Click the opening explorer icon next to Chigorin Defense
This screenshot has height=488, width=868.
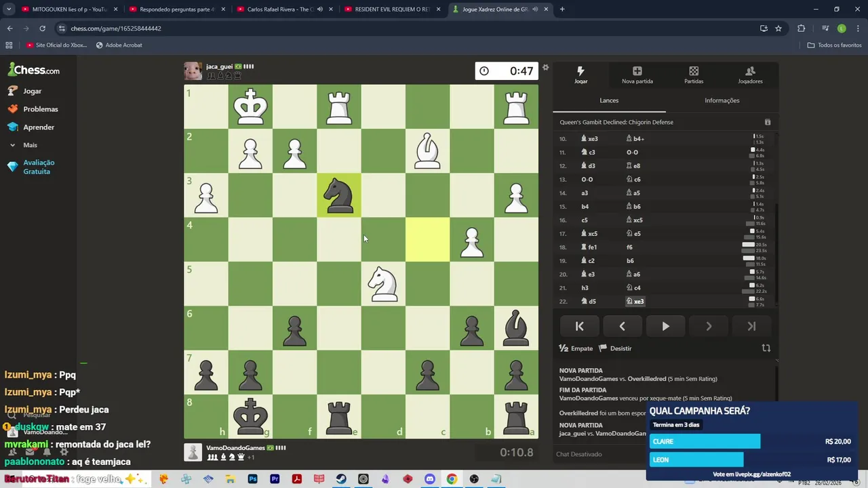[x=768, y=122]
